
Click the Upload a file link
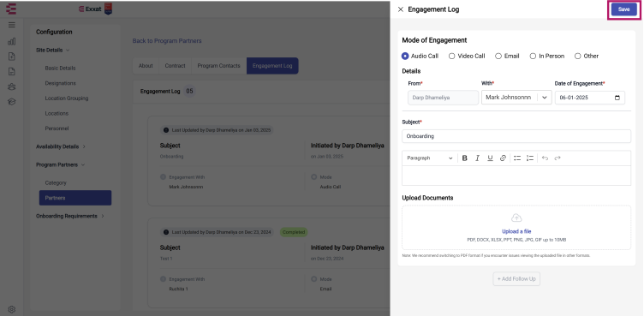tap(516, 231)
